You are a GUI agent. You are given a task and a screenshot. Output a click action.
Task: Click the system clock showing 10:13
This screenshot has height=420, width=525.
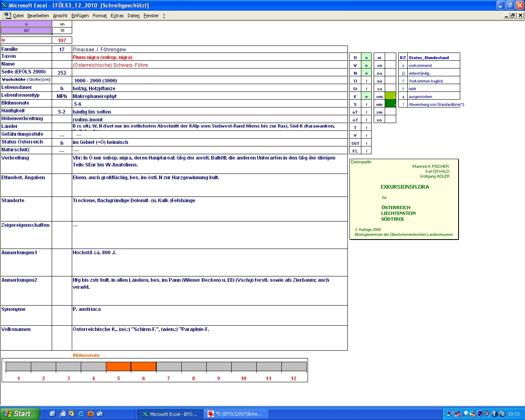point(514,414)
